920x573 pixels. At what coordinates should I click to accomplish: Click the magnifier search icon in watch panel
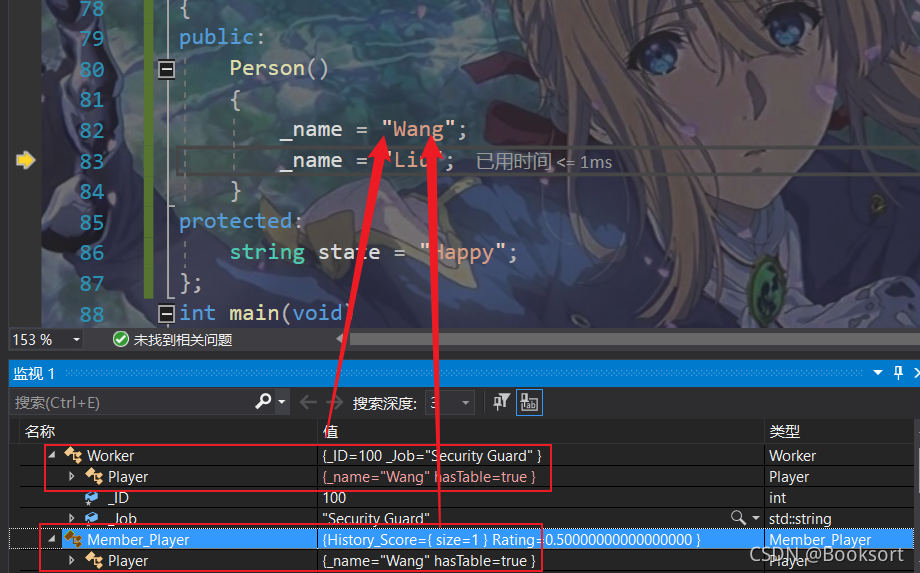[263, 402]
